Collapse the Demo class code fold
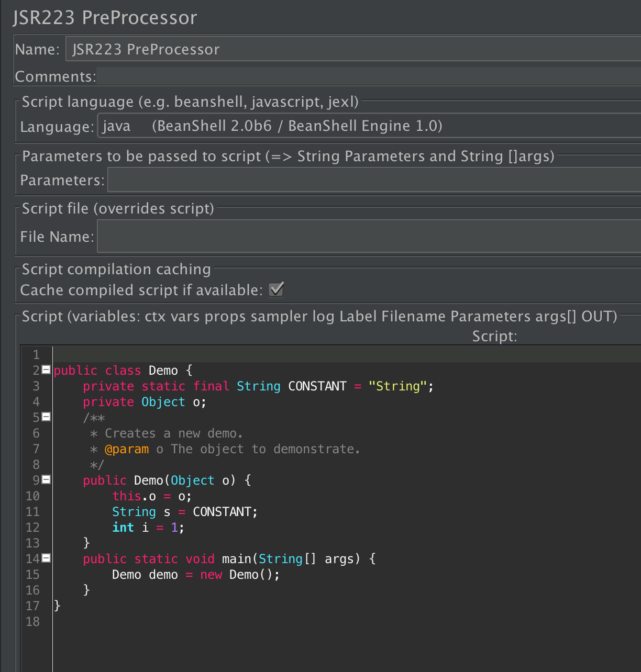Viewport: 641px width, 672px height. click(x=46, y=370)
